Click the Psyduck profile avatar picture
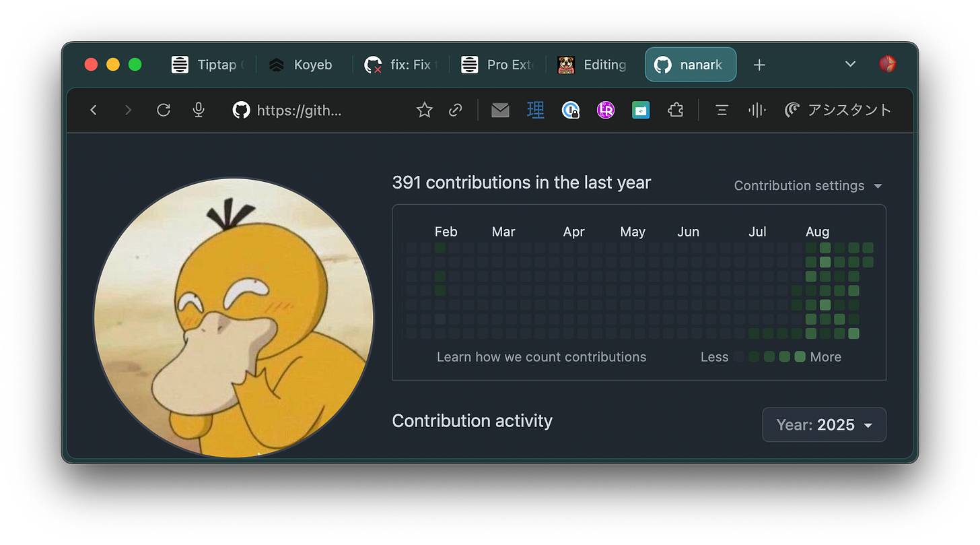Viewport: 980px width, 545px height. point(234,317)
